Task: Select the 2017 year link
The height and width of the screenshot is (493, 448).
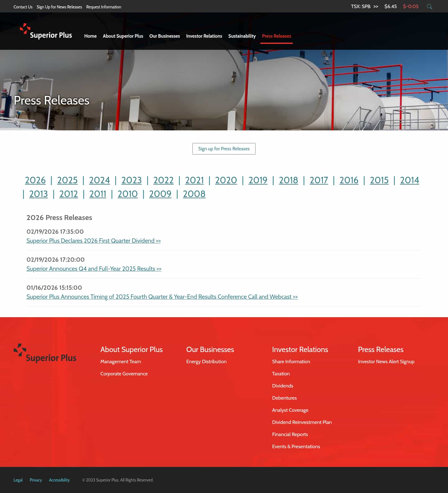Action: (x=319, y=180)
